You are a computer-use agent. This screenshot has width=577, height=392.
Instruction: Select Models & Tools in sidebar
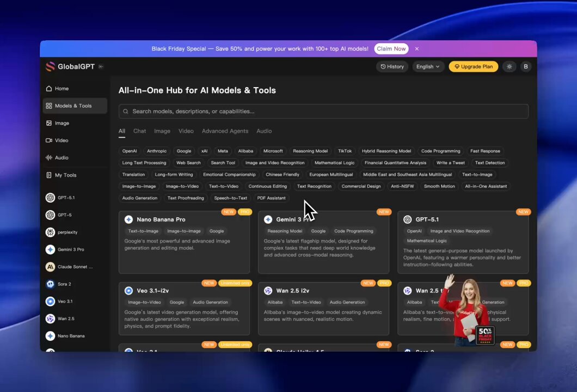[x=75, y=106]
